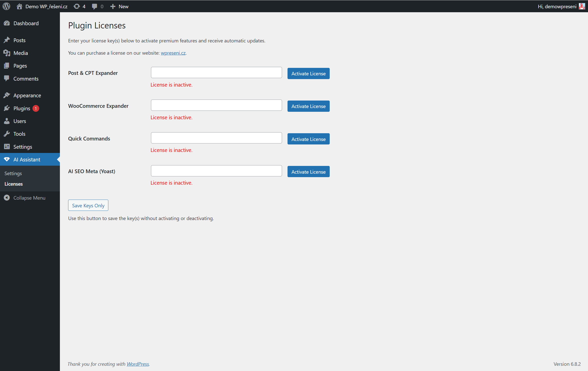
Task: Focus the WooCommerce Expander license key field
Action: click(x=216, y=105)
